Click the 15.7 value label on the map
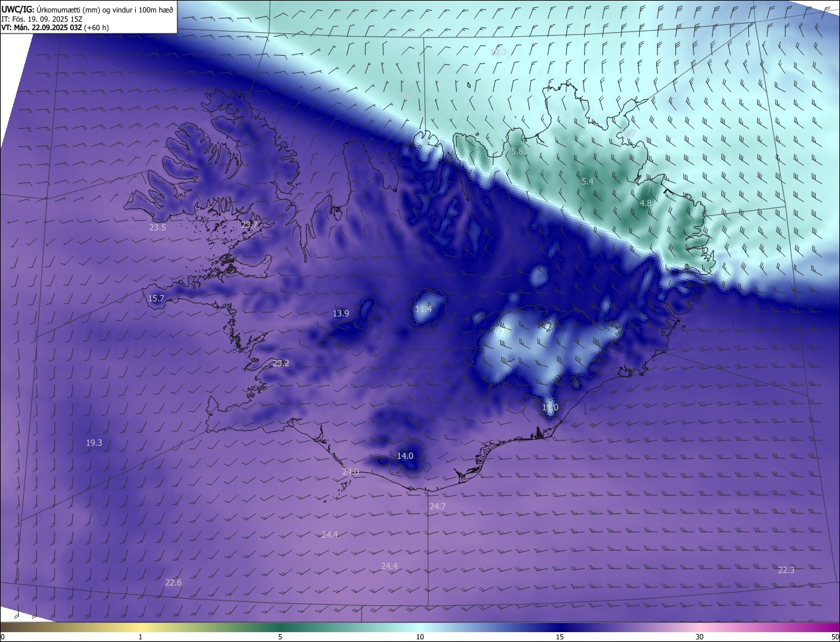The image size is (840, 642). 156,298
